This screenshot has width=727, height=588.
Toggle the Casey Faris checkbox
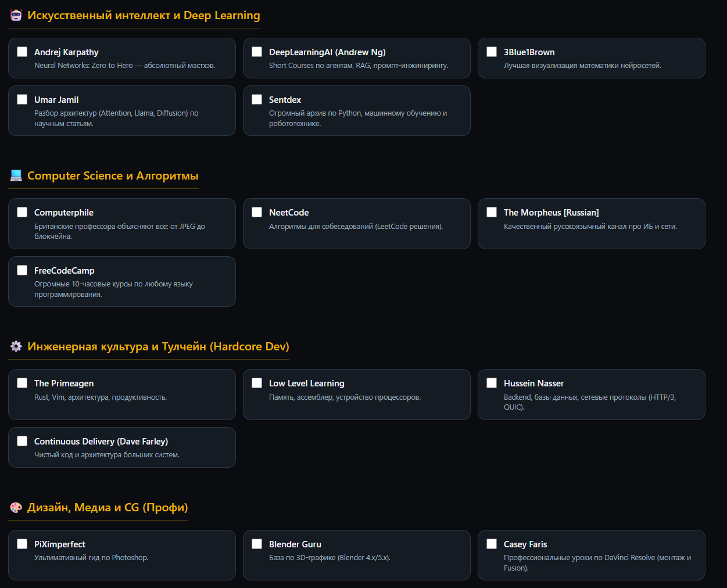pyautogui.click(x=492, y=544)
